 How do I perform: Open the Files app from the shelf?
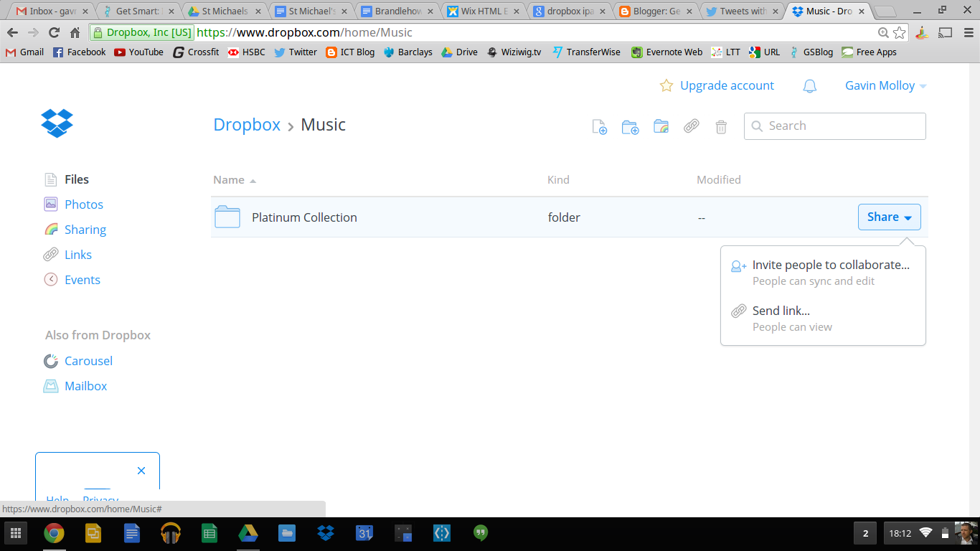pos(287,533)
